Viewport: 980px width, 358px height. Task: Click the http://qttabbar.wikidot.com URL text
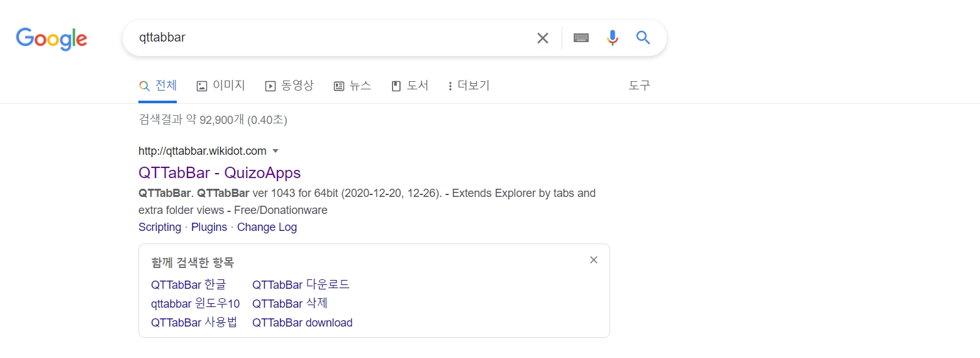(x=203, y=151)
